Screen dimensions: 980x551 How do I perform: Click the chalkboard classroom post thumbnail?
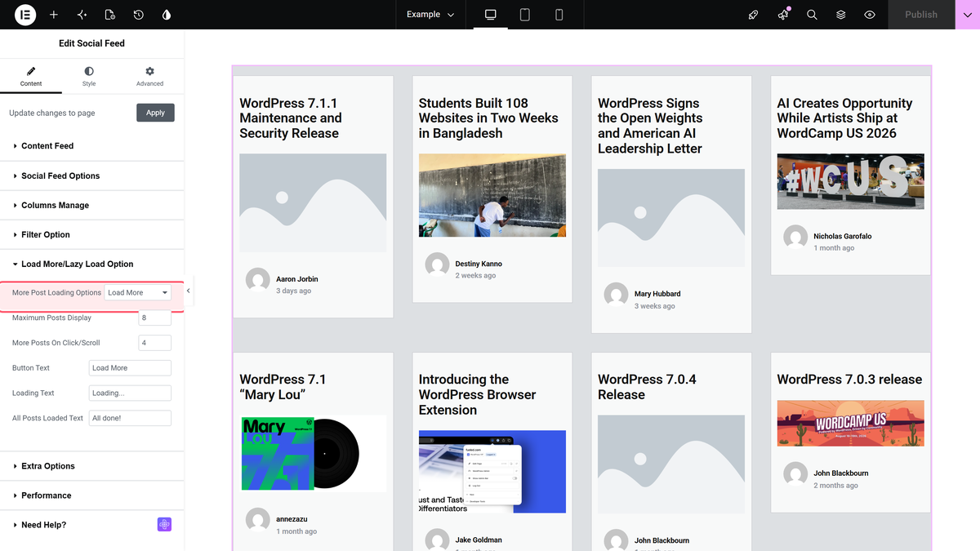pyautogui.click(x=492, y=195)
